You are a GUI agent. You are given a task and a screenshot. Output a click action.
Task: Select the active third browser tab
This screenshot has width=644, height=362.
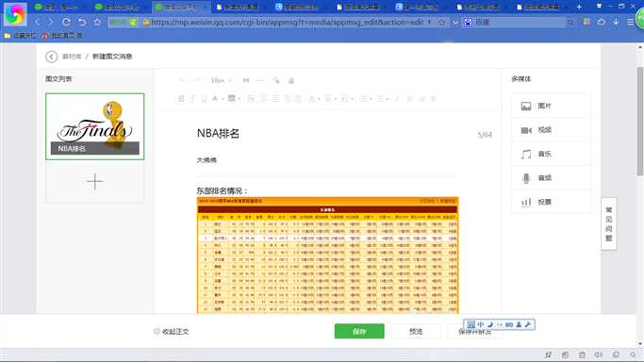pyautogui.click(x=181, y=7)
